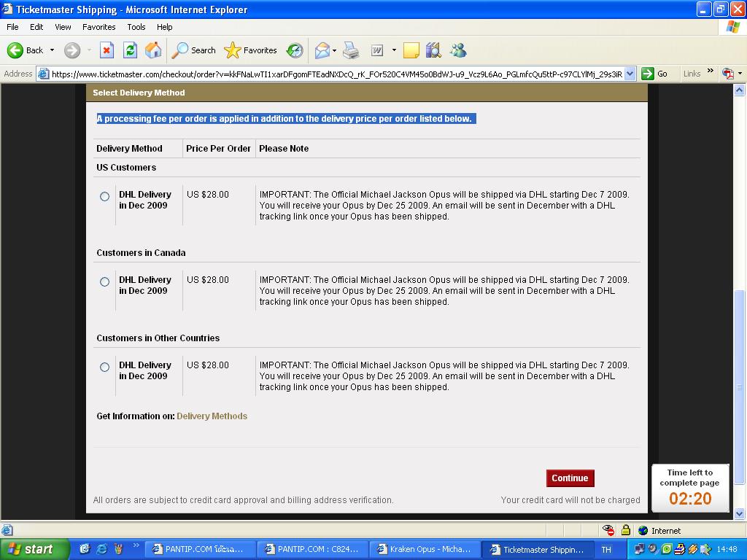This screenshot has height=560, width=747.
Task: Open the Address bar URL dropdown
Action: 630,74
